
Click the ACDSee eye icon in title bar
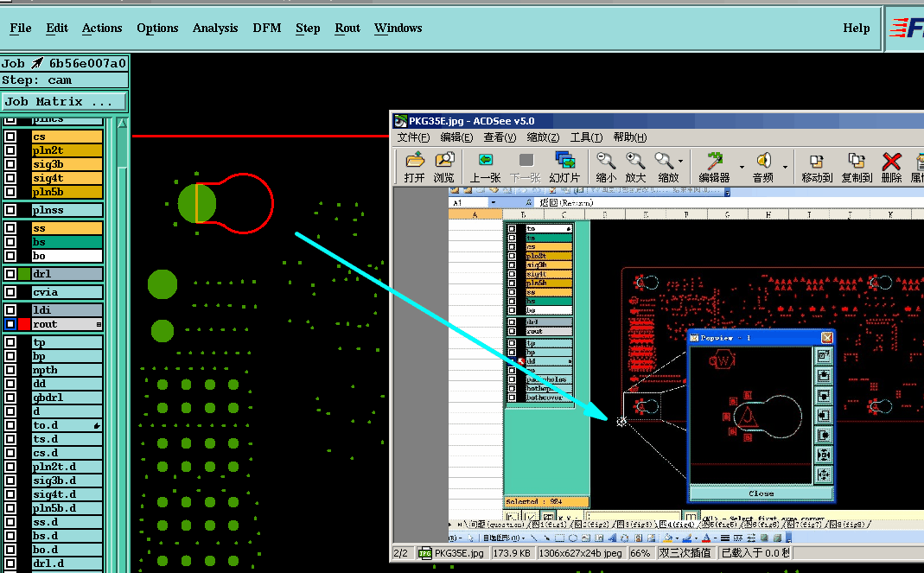[x=400, y=121]
